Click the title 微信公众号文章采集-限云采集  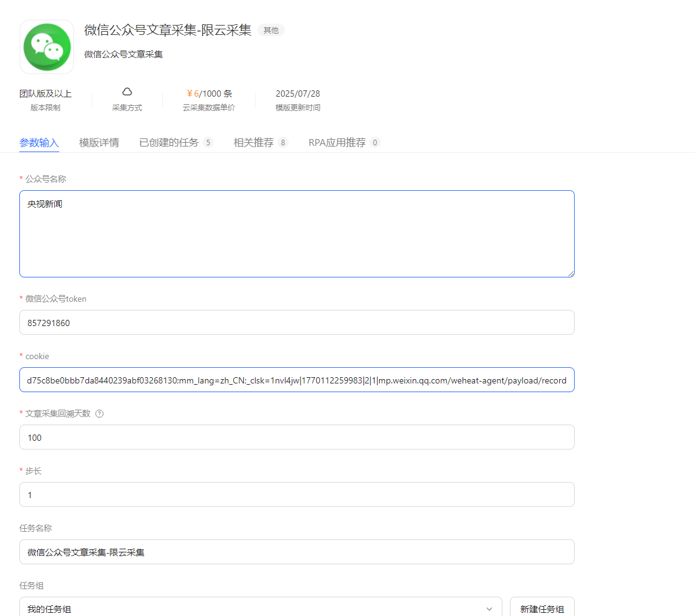168,30
